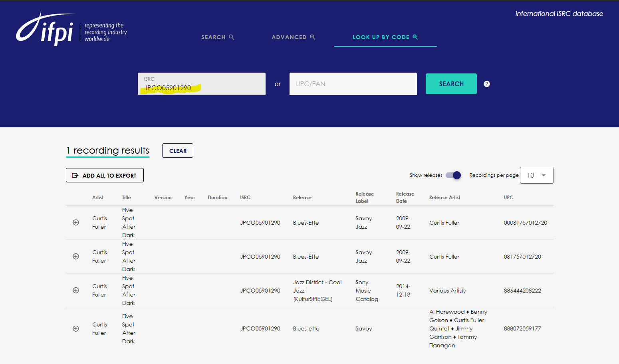The height and width of the screenshot is (364, 619).
Task: Expand the Jazz District - Cool Jazz row
Action: tap(76, 290)
